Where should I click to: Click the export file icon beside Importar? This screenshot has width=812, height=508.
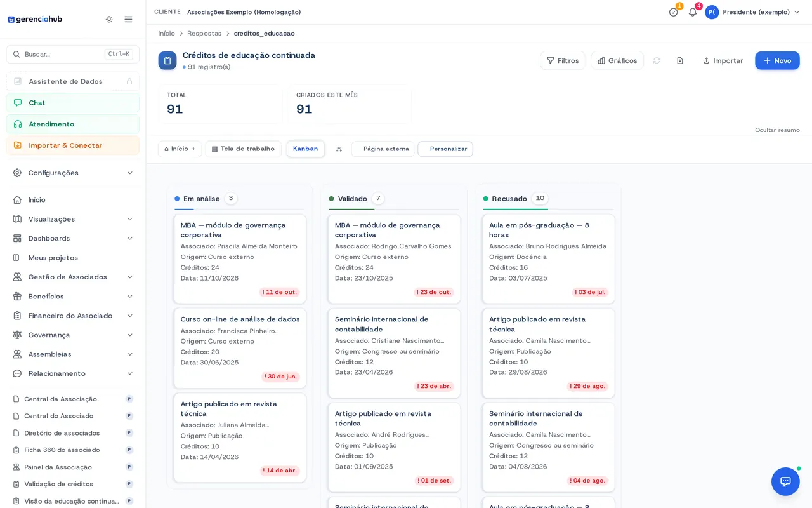680,60
